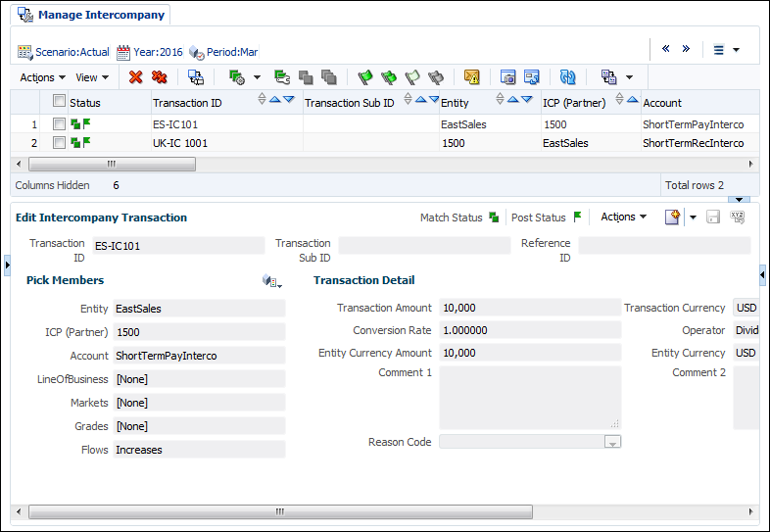Open the Reason Code dropdown
The image size is (770, 532).
point(612,443)
